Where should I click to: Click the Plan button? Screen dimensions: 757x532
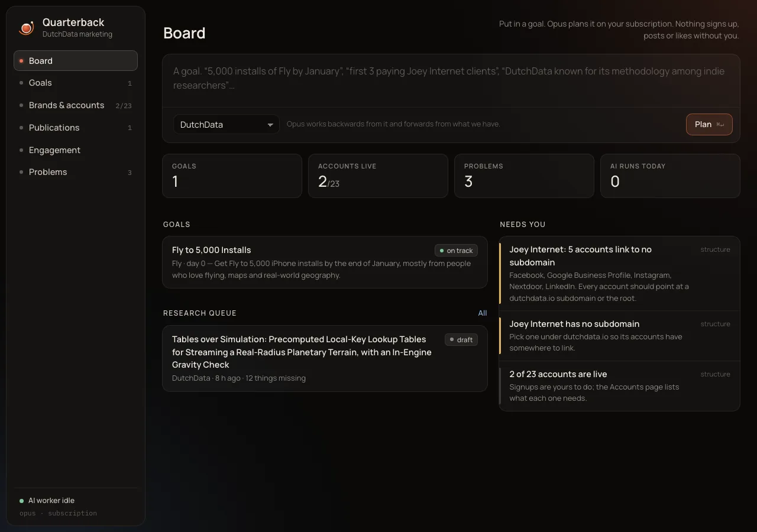[709, 124]
